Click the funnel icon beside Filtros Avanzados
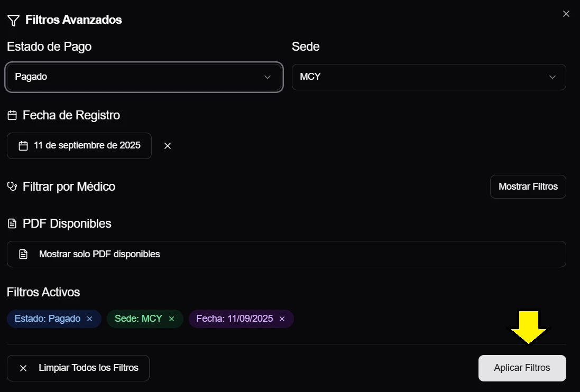The width and height of the screenshot is (580, 392). [x=13, y=21]
